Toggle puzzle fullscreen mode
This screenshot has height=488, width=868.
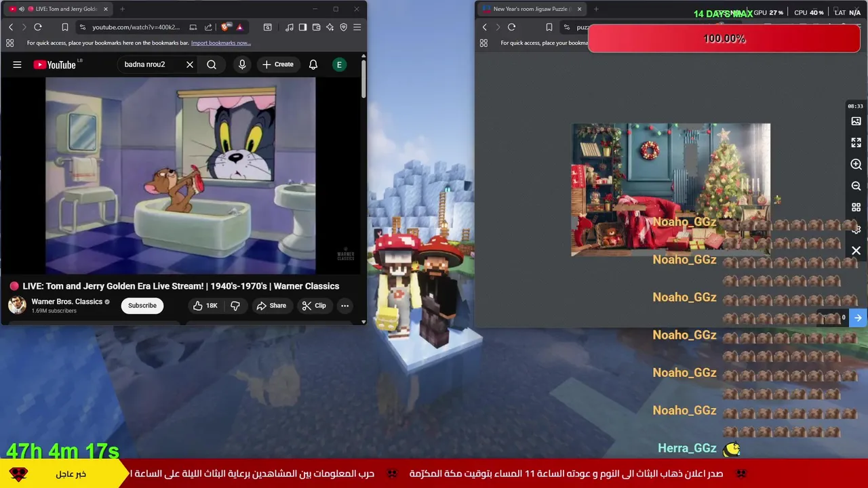pyautogui.click(x=856, y=143)
